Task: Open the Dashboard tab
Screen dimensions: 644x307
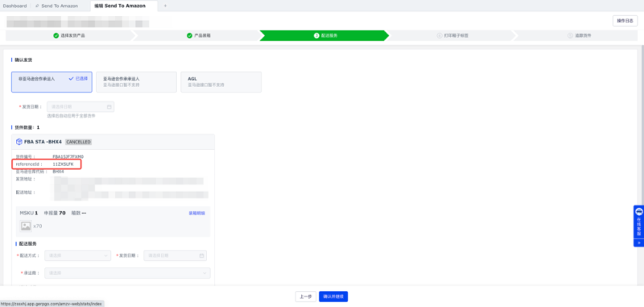Action: pyautogui.click(x=14, y=6)
